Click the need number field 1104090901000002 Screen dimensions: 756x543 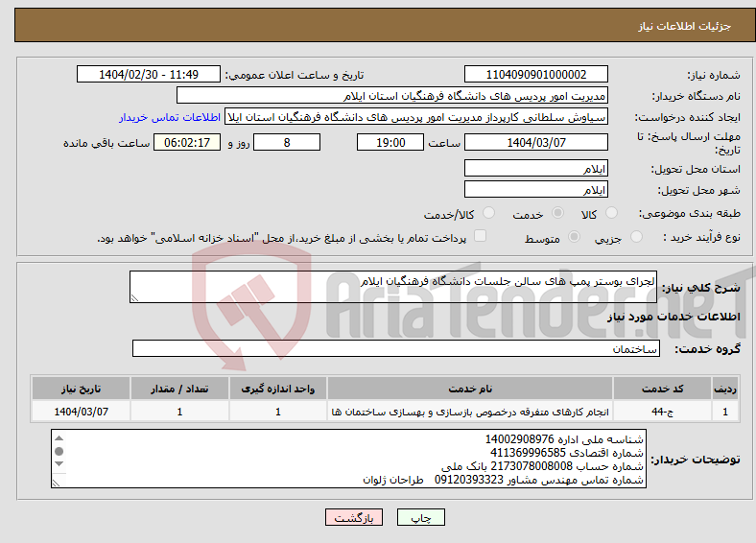point(535,74)
